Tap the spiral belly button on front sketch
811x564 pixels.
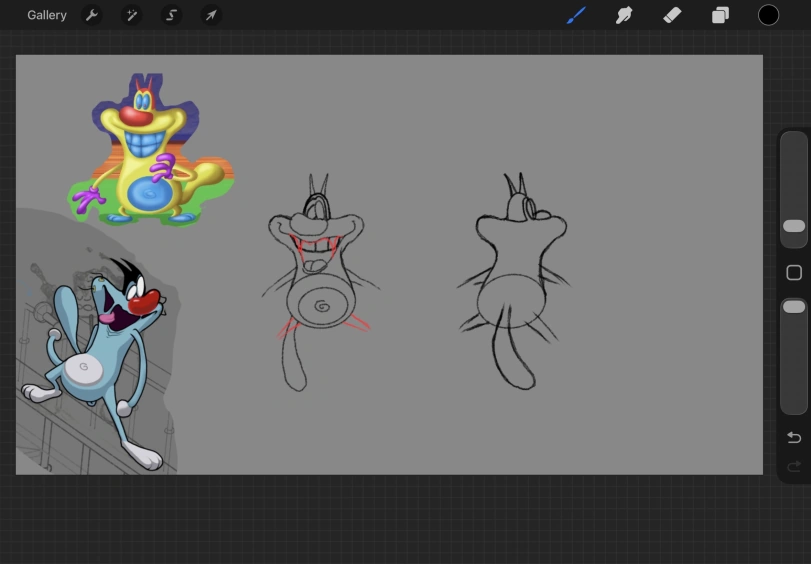coord(322,306)
